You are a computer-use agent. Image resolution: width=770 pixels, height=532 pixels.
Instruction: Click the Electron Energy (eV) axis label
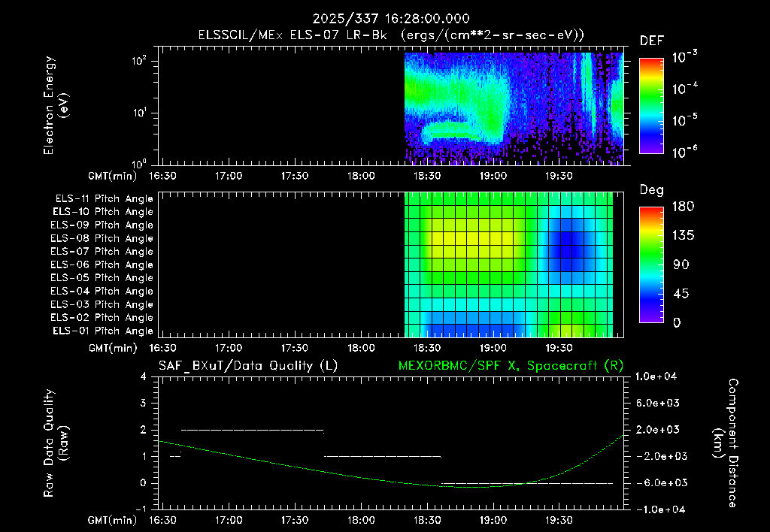56,105
